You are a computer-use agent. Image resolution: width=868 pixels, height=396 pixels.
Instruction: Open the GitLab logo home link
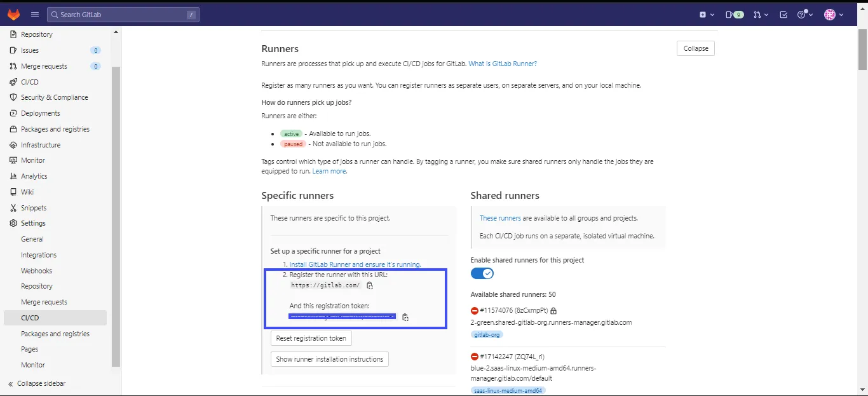pos(13,14)
